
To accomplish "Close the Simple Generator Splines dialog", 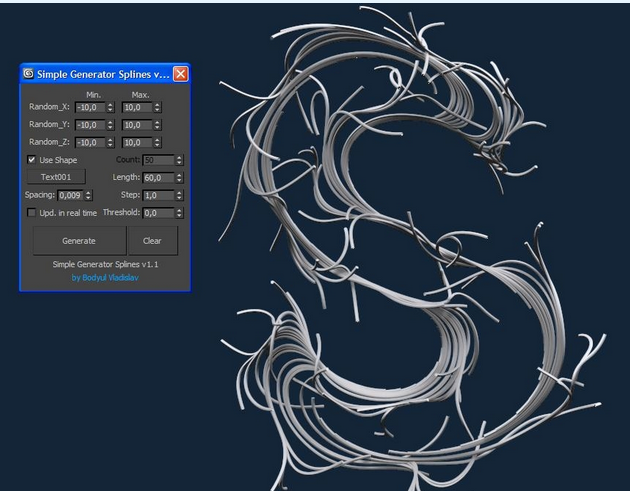I will pyautogui.click(x=180, y=74).
